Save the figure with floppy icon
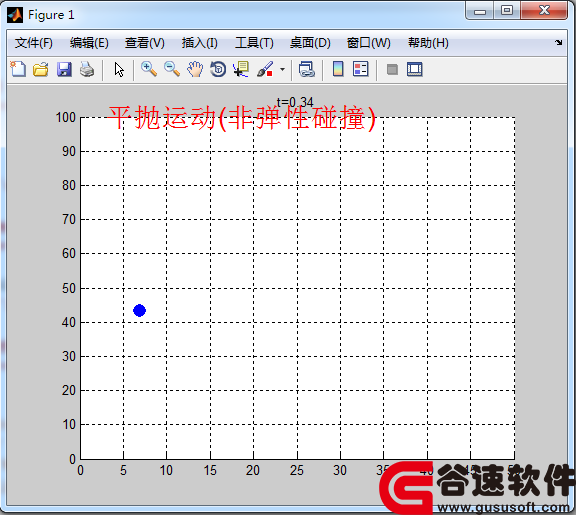This screenshot has width=576, height=515. [x=64, y=69]
